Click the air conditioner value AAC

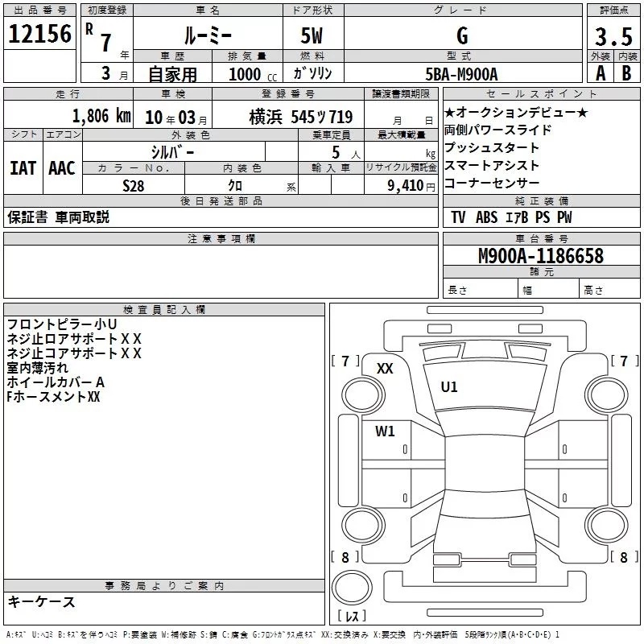pyautogui.click(x=62, y=168)
